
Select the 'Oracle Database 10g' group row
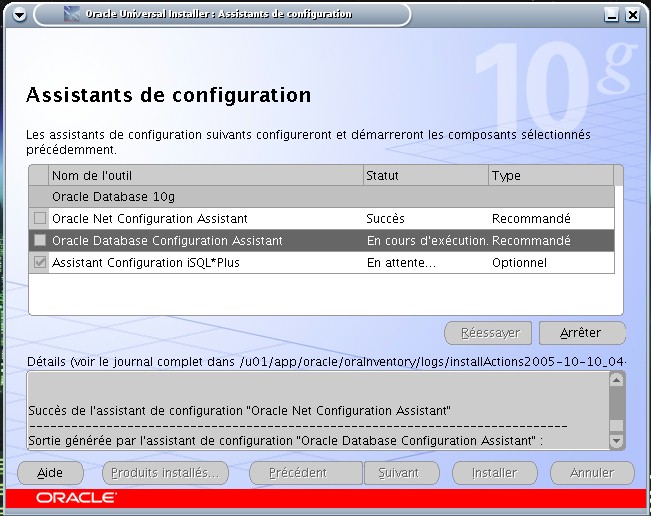(x=322, y=197)
